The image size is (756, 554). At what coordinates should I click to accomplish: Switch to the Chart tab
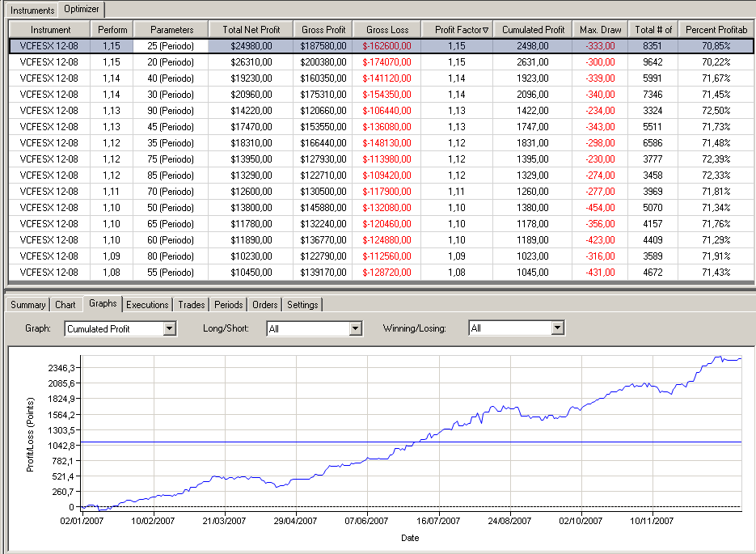[x=65, y=305]
